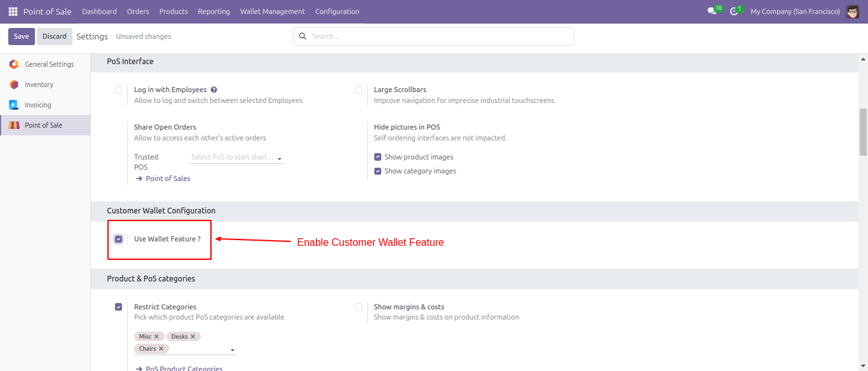Image resolution: width=868 pixels, height=371 pixels.
Task: Click the Save button
Action: coord(22,36)
